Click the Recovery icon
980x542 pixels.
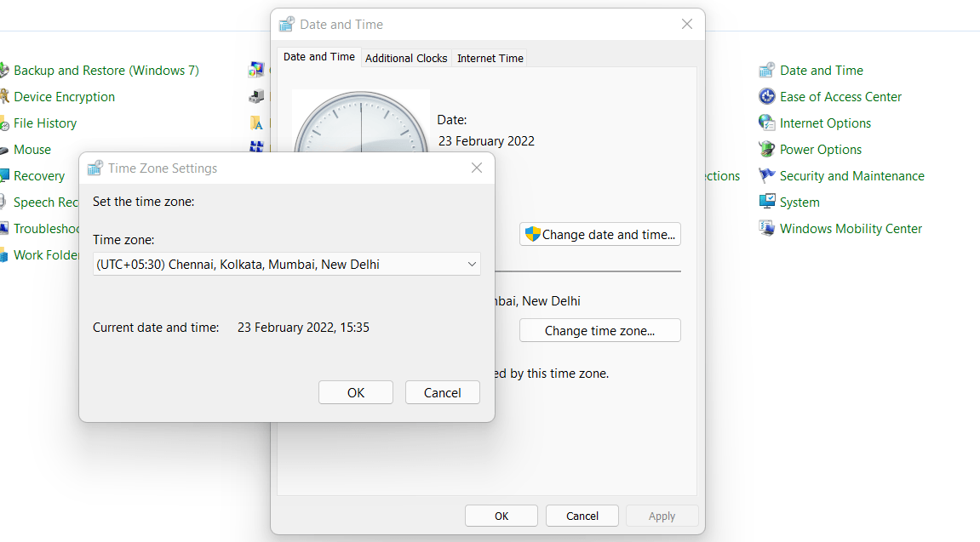coord(5,175)
